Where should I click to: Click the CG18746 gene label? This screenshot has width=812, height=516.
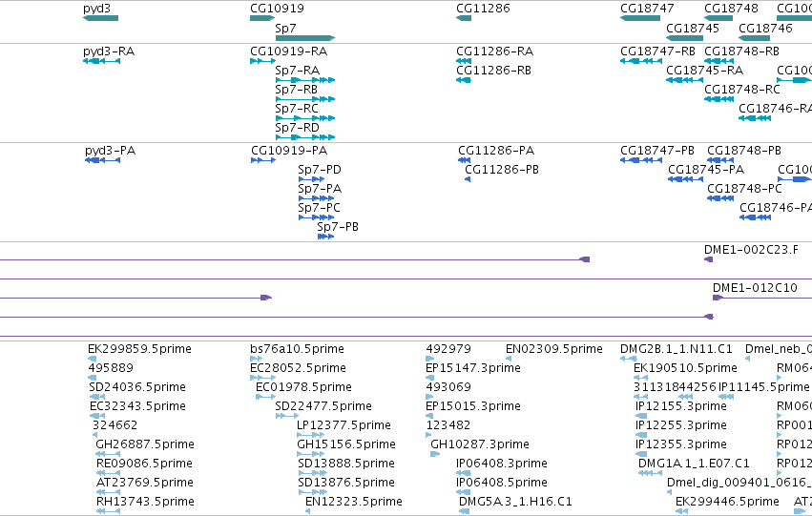click(x=765, y=28)
